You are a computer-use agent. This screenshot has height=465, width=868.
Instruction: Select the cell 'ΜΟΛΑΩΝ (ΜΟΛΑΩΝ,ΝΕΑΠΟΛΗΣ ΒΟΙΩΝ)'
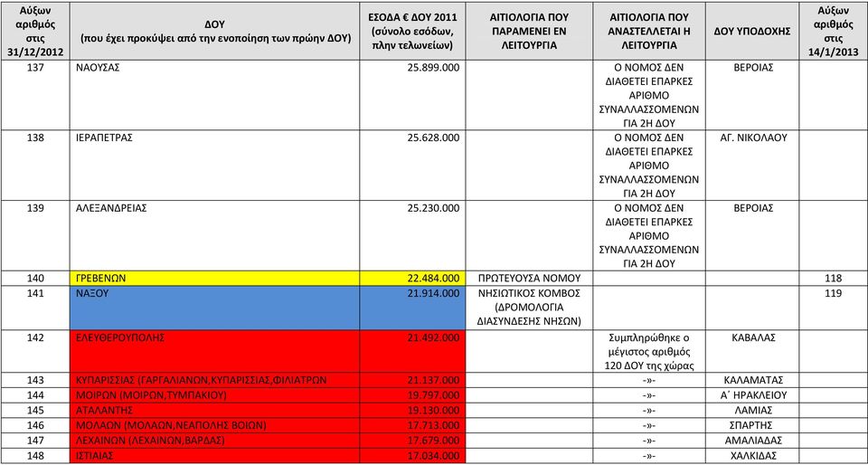(x=215, y=425)
